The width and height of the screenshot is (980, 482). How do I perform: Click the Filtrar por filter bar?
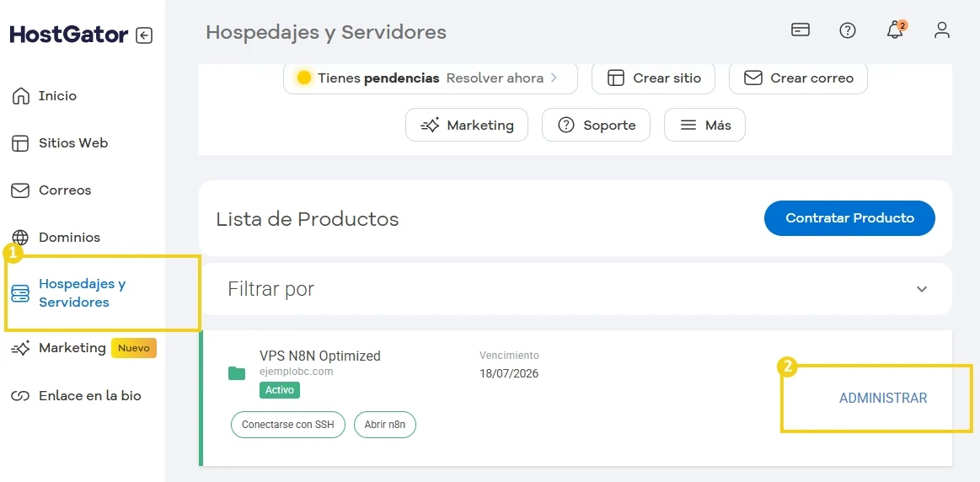coord(575,289)
